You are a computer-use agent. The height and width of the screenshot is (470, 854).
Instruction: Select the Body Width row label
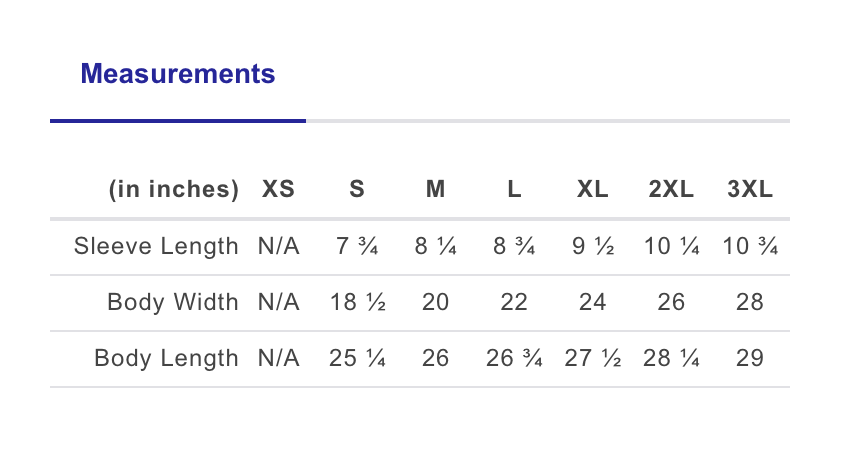pos(173,302)
